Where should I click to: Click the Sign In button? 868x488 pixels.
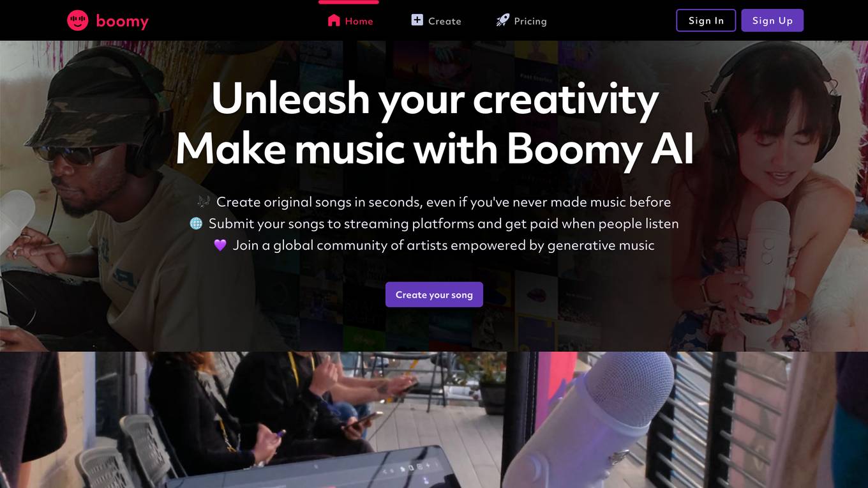tap(706, 20)
